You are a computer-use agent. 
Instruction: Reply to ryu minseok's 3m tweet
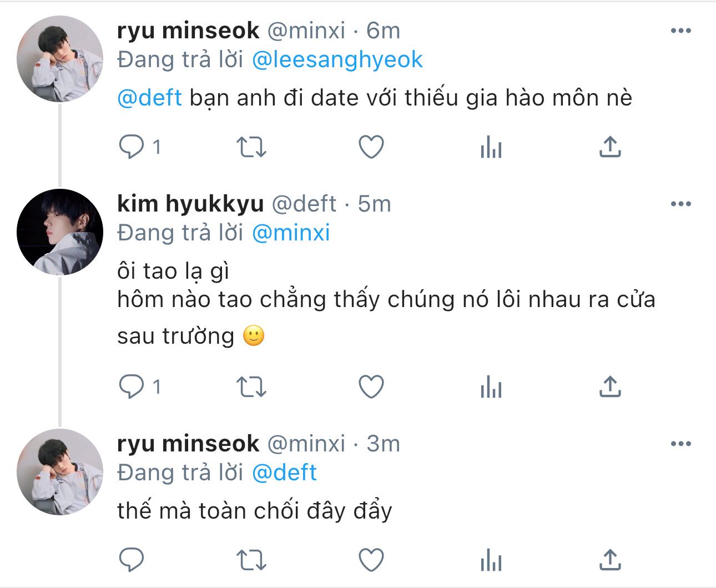pos(132,560)
